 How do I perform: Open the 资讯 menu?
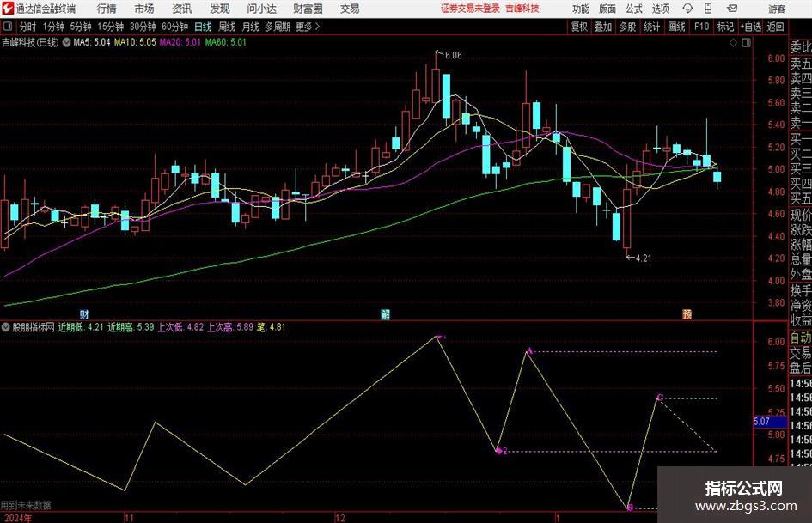click(182, 9)
